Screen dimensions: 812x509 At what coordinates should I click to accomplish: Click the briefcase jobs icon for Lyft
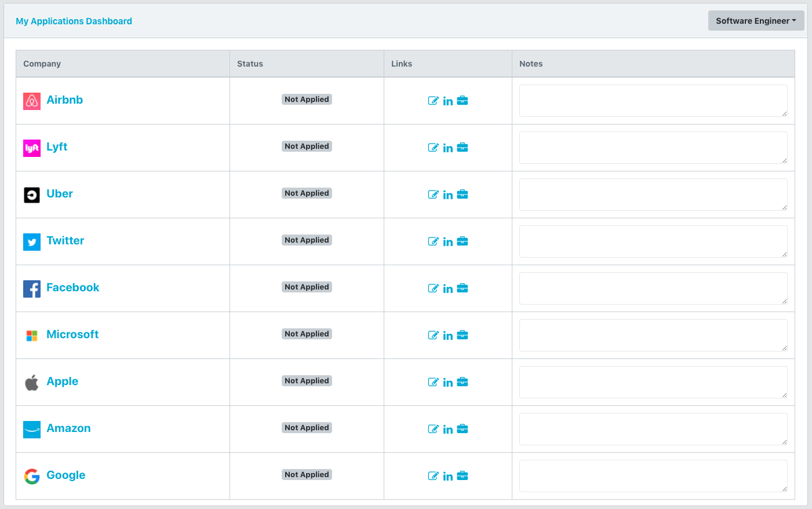[x=463, y=148]
